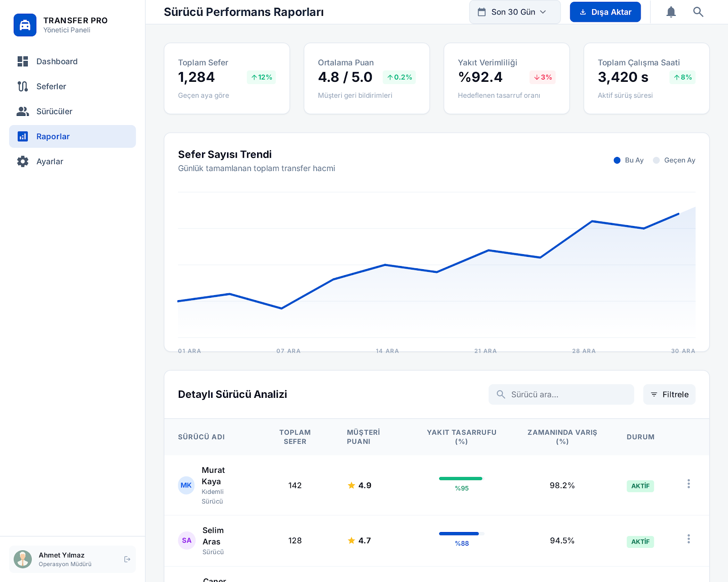
Task: Open search with the magnifier icon
Action: coord(698,12)
